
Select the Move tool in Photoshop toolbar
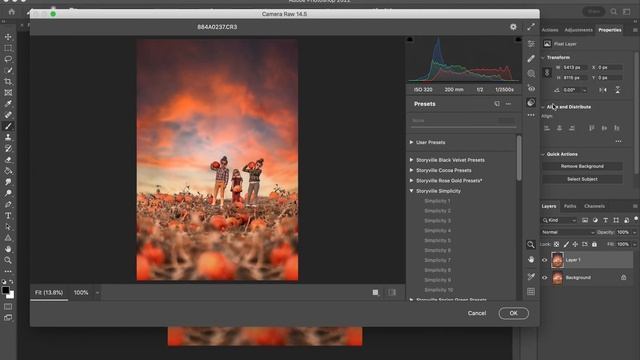coord(8,37)
